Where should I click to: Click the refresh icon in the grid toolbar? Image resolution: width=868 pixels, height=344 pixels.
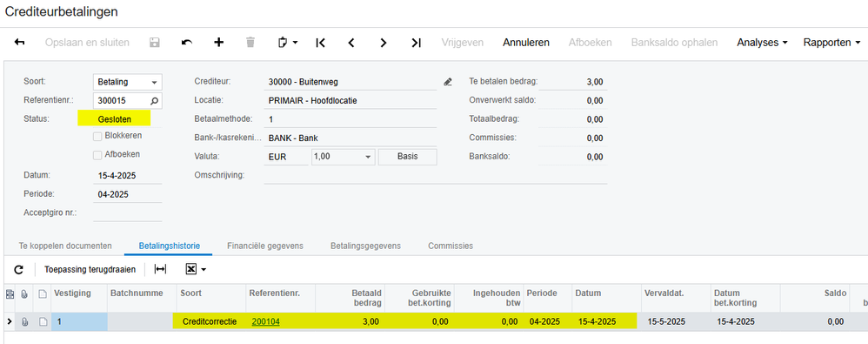click(x=18, y=269)
